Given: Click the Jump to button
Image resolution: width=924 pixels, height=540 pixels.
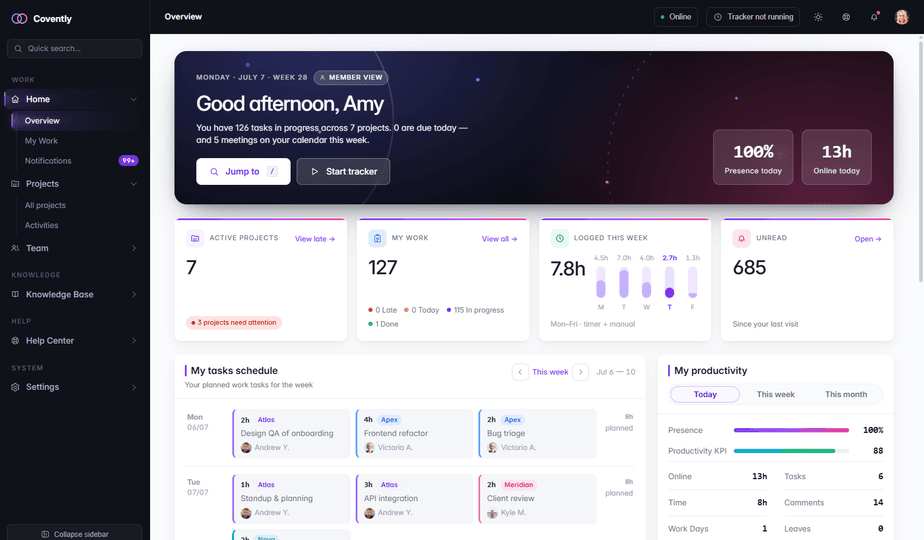Looking at the screenshot, I should click(243, 172).
